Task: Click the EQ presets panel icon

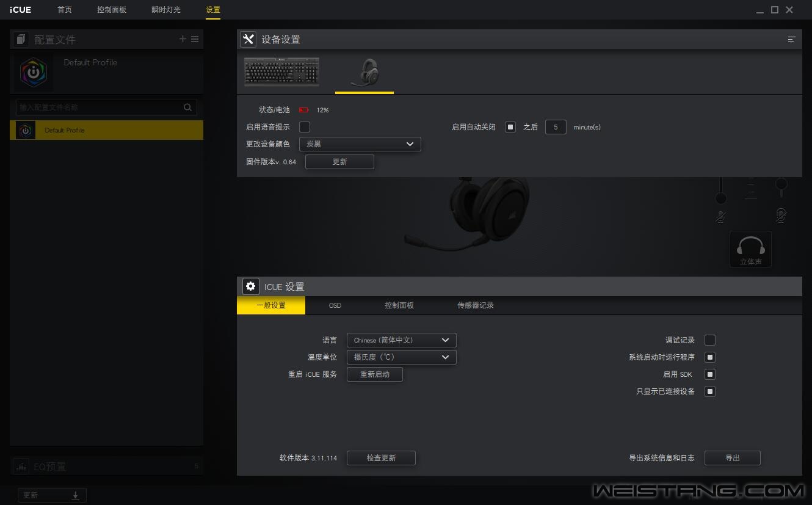Action: [x=21, y=467]
